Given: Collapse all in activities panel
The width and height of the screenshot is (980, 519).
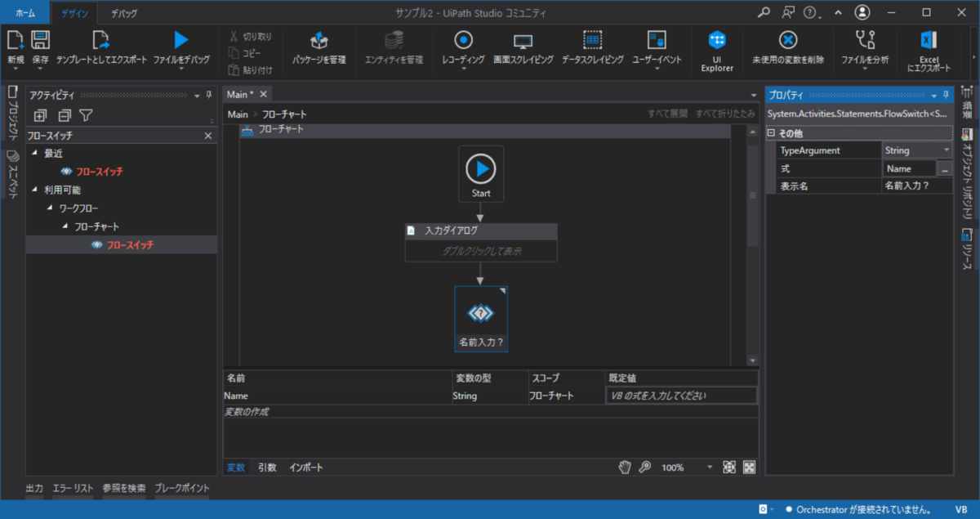Looking at the screenshot, I should [64, 115].
